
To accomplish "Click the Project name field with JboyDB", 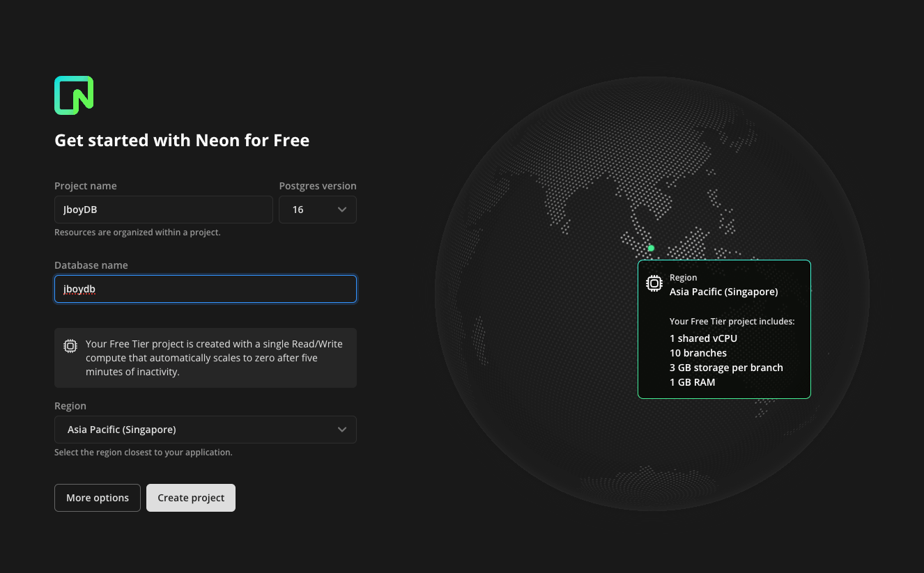I will [x=164, y=210].
